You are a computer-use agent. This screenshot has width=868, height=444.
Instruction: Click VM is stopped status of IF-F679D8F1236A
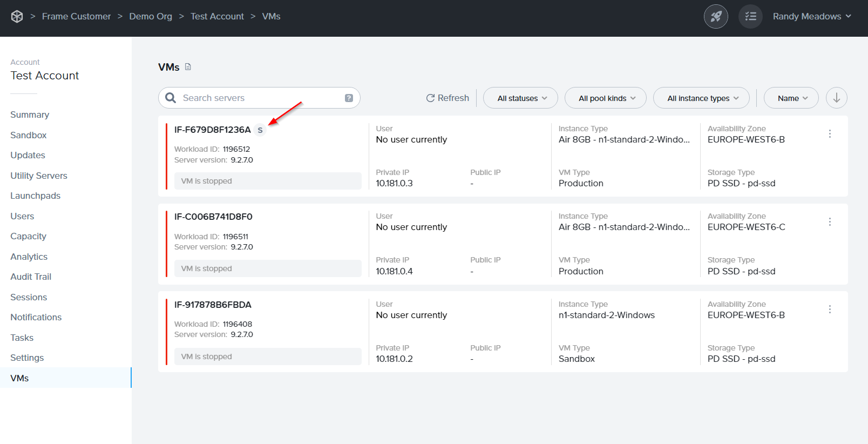tap(268, 181)
